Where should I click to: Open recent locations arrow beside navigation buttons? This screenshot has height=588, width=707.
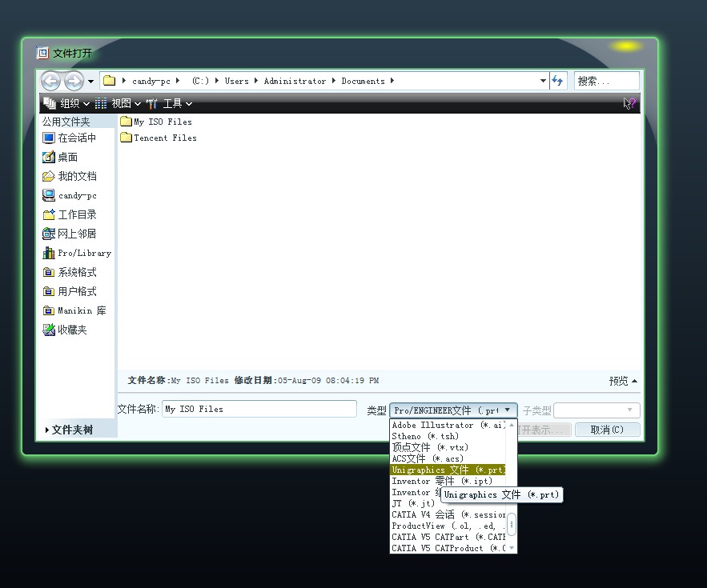90,82
